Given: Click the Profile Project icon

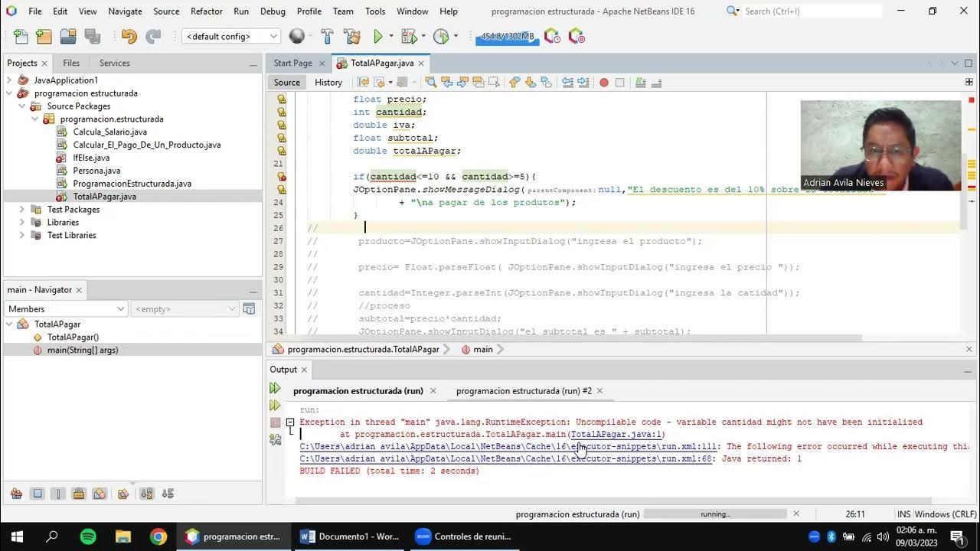Looking at the screenshot, I should pos(441,36).
